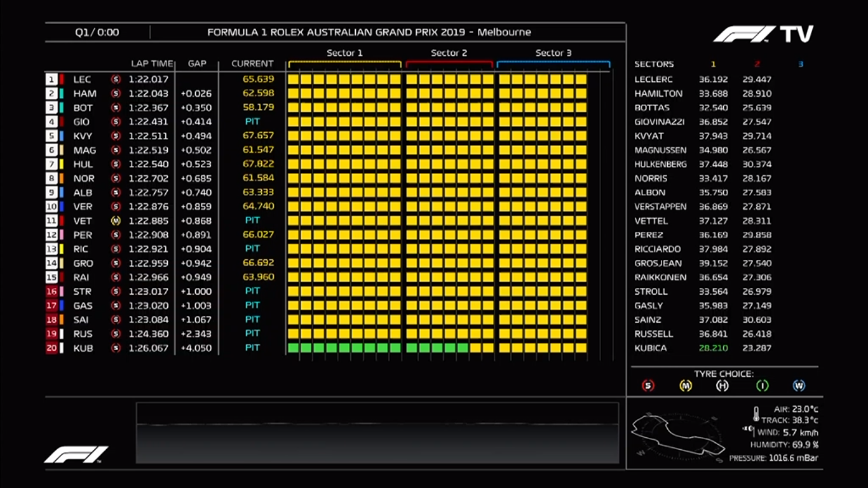Screen dimensions: 868x488
Task: Click HAMILTON in the sectors panel
Action: [x=658, y=93]
